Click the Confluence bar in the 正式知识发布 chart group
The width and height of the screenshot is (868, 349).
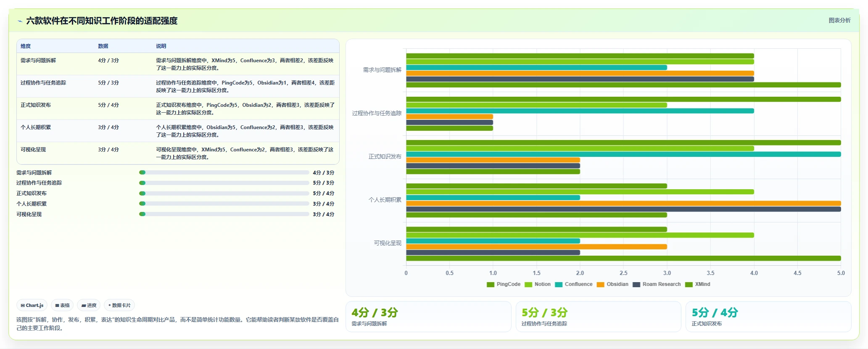point(623,154)
